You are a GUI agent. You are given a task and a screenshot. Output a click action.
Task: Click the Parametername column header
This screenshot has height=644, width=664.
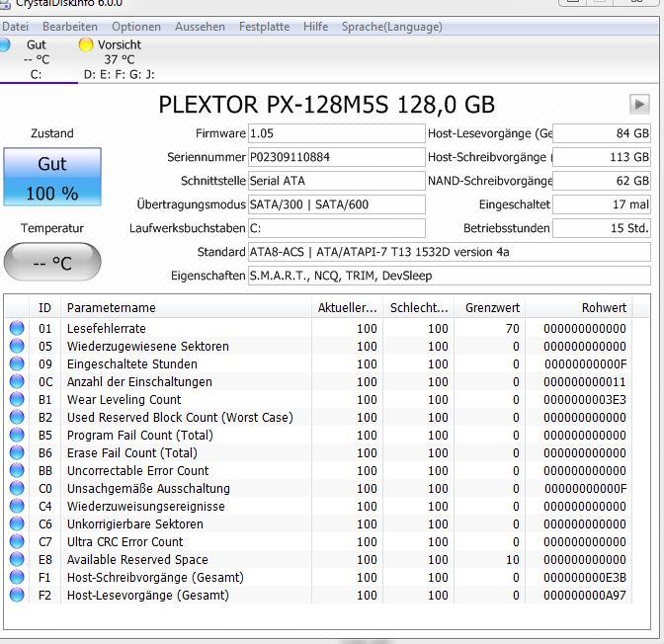click(186, 308)
